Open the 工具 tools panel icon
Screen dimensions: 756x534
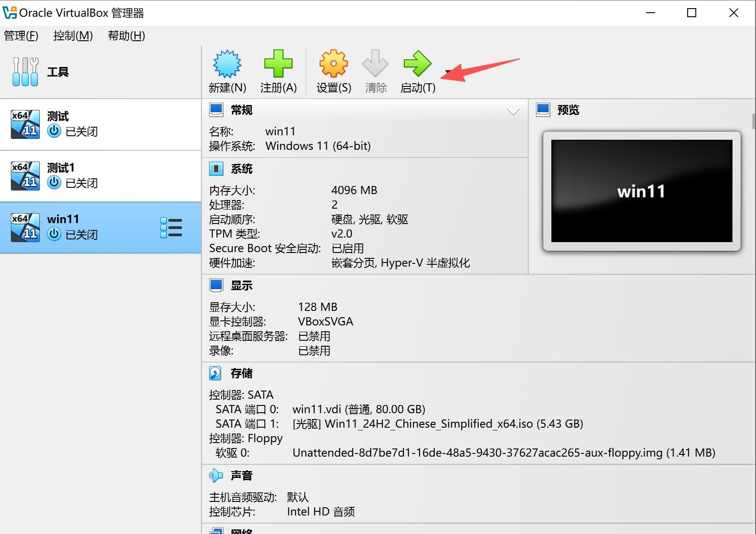[25, 71]
